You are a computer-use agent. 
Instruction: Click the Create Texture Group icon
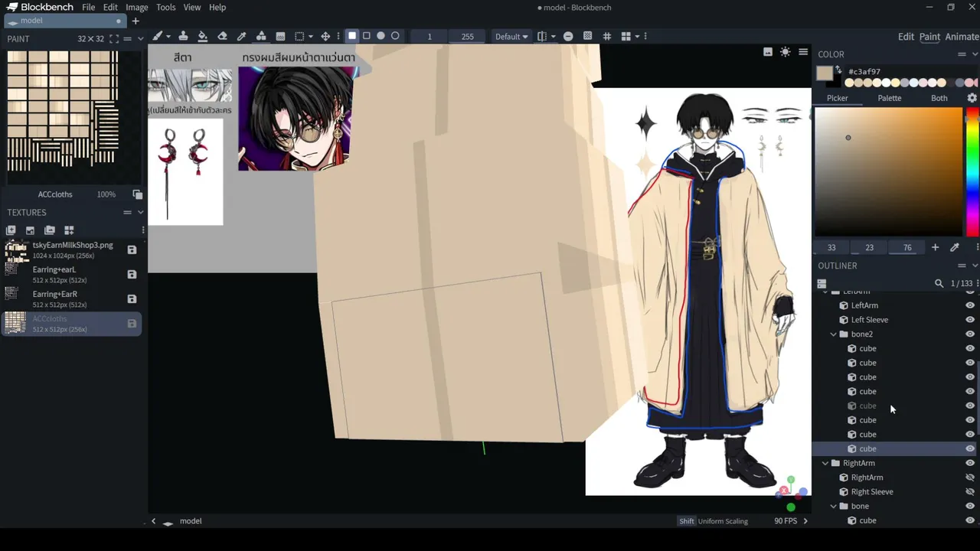coord(69,230)
